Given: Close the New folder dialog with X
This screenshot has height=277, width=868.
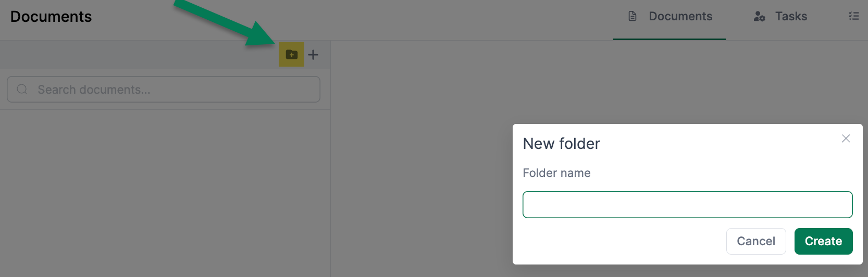Looking at the screenshot, I should [846, 138].
